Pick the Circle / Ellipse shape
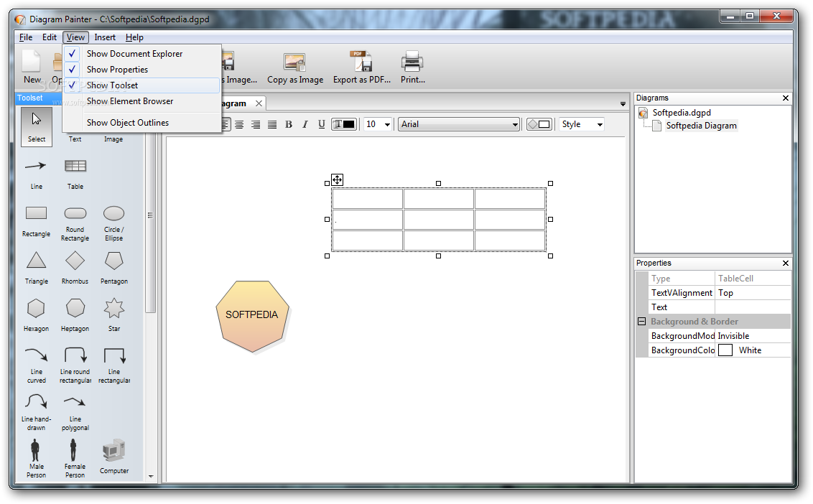 [x=114, y=223]
